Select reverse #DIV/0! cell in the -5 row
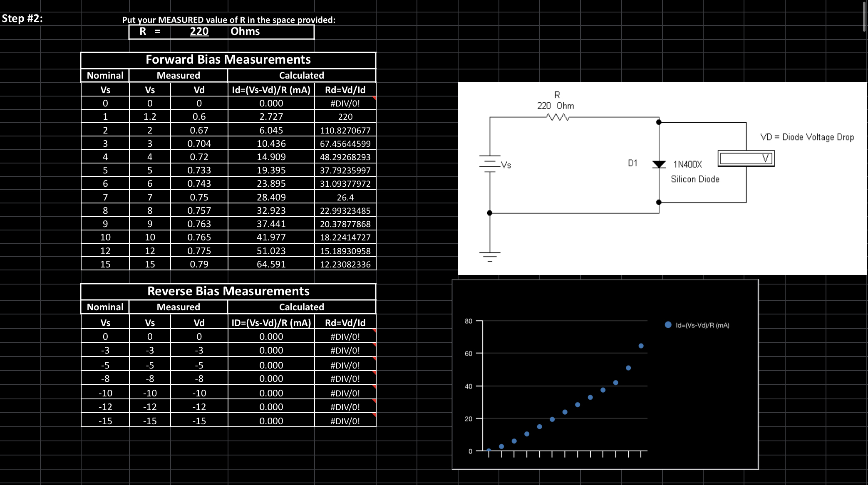868x485 pixels. tap(345, 365)
